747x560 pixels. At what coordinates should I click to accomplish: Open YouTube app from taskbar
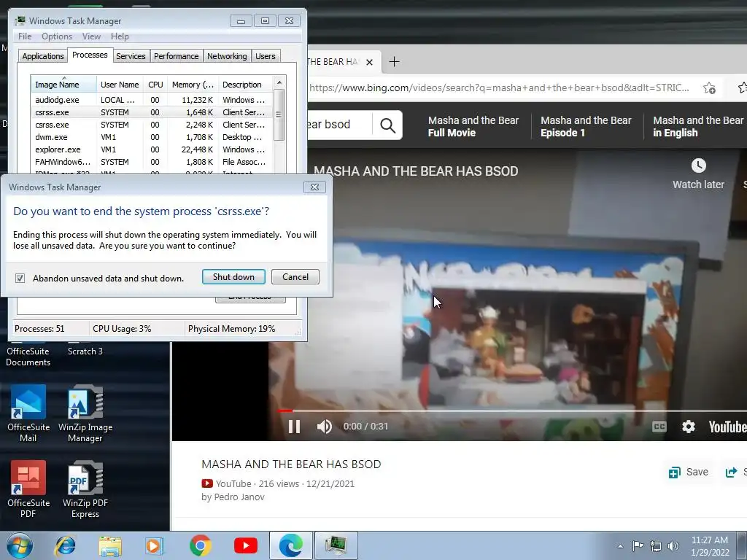pyautogui.click(x=246, y=545)
